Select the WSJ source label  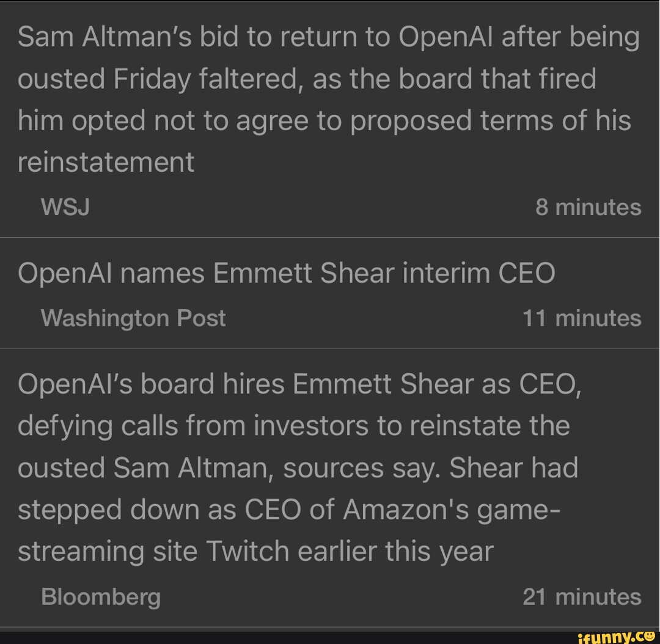coord(65,208)
